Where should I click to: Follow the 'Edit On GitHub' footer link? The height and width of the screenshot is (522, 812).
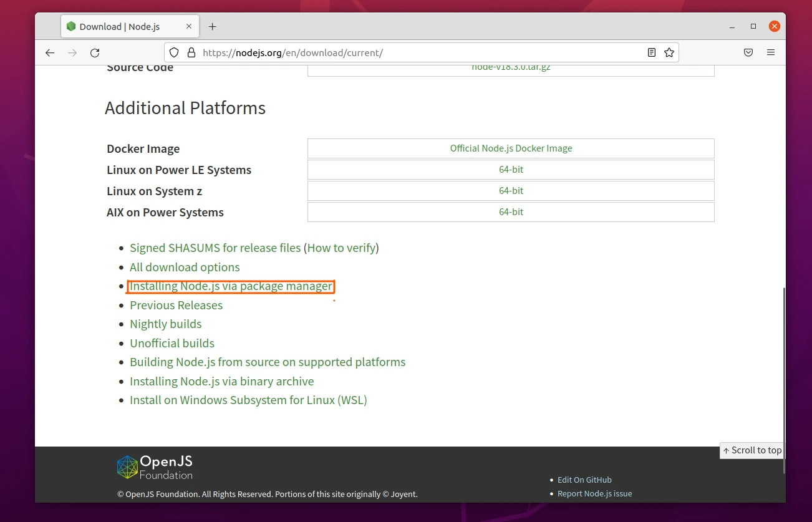click(x=584, y=480)
